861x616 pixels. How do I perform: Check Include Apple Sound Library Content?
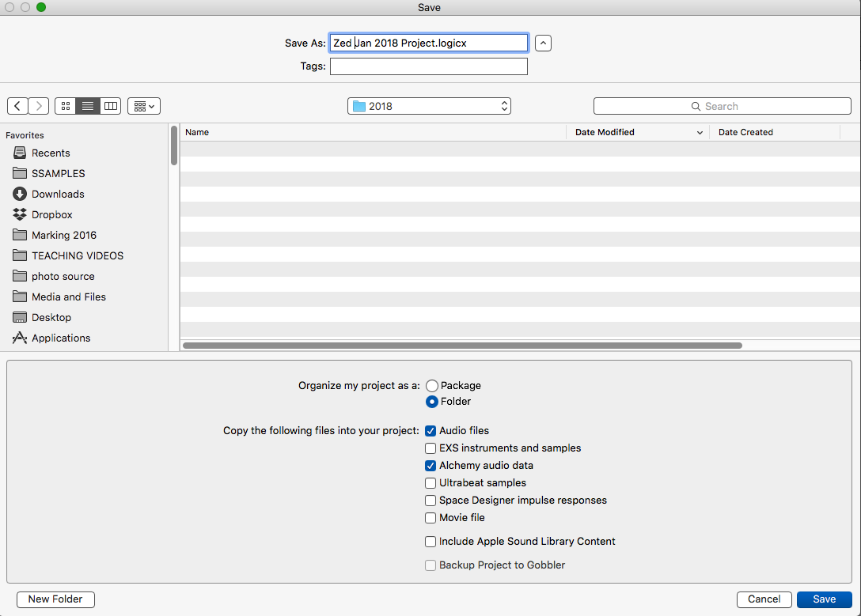430,542
